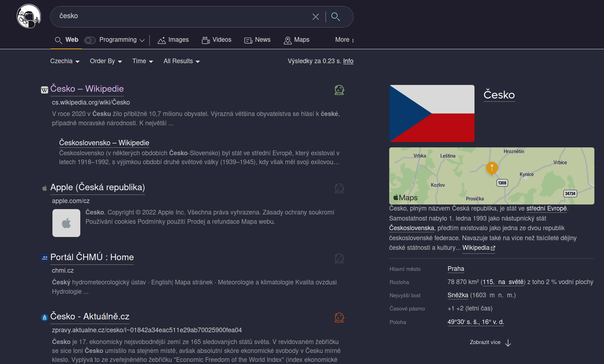Screen dimensions: 604x364
Task: Click the grey tracker icon beside Apple result
Action: point(339,188)
